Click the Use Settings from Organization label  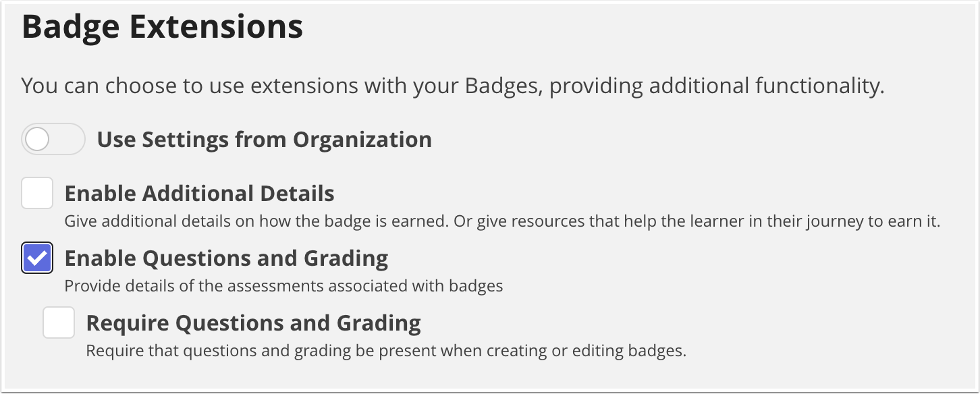tap(265, 139)
